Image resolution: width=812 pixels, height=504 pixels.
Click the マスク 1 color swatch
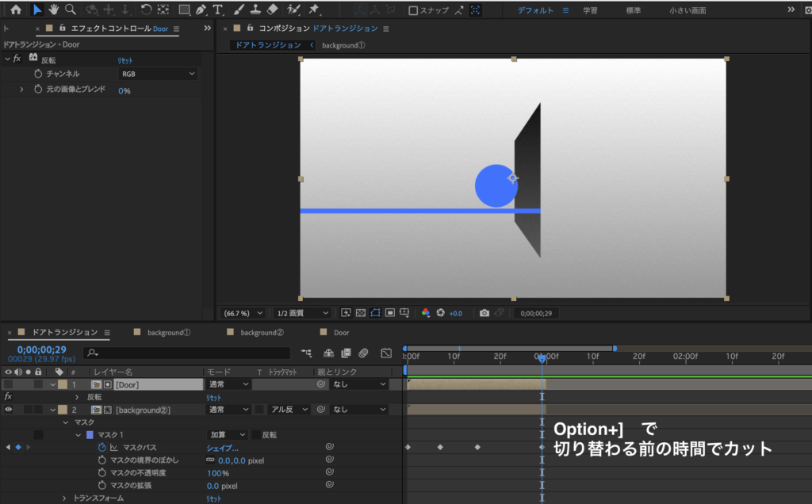click(90, 435)
